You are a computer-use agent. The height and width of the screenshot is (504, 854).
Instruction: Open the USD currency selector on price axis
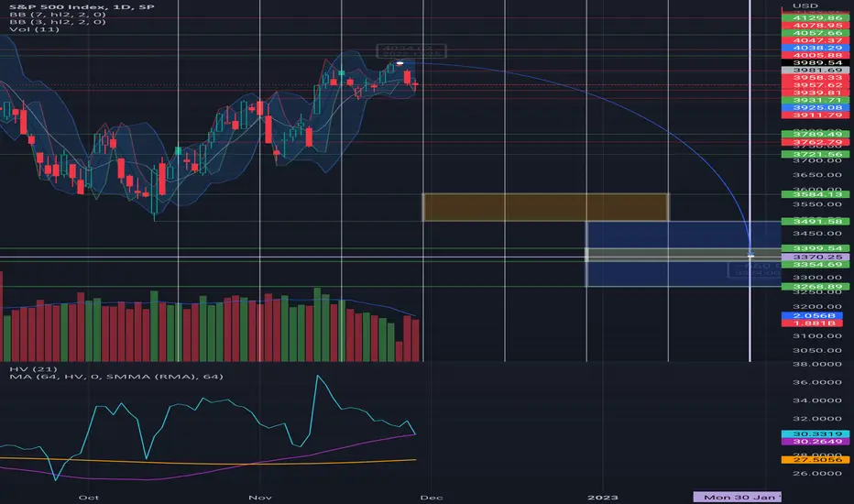click(x=805, y=5)
